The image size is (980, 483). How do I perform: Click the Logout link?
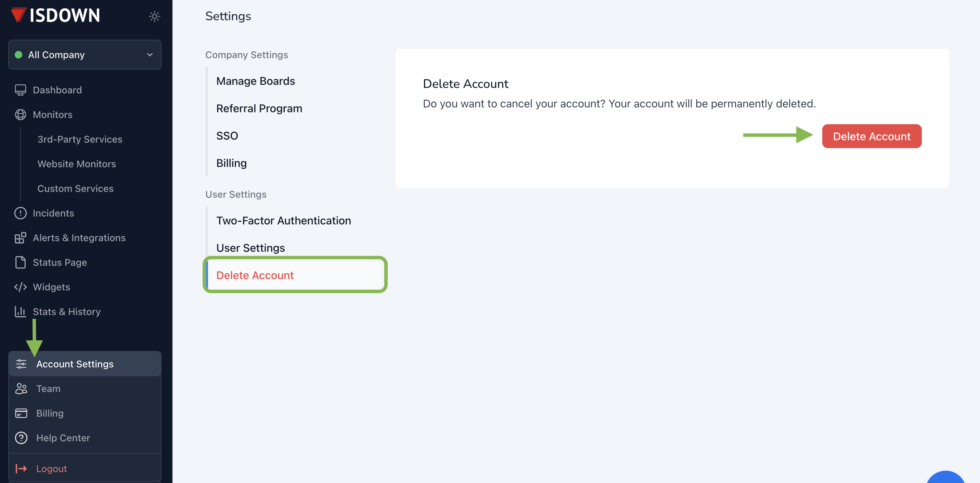pos(51,469)
